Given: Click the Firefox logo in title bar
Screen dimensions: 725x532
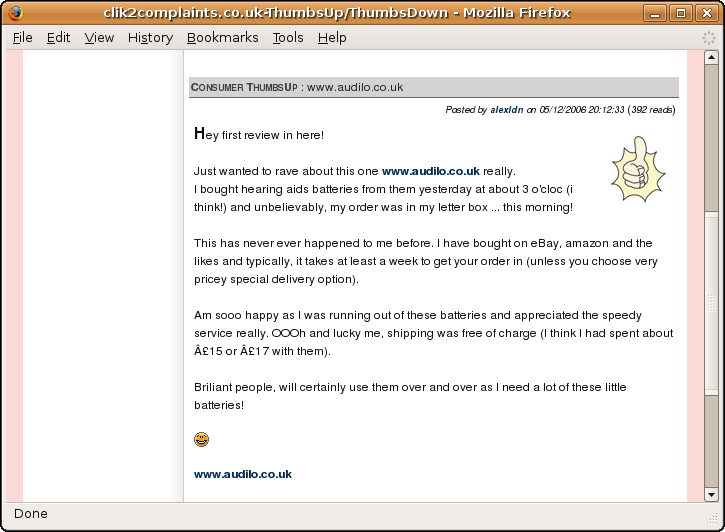Looking at the screenshot, I should [16, 12].
